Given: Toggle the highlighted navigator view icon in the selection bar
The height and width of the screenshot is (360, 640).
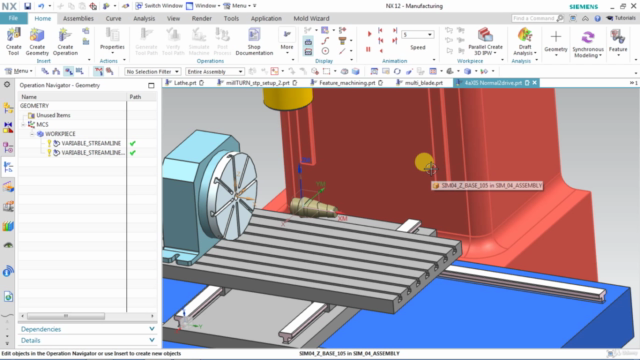Looking at the screenshot, I should pos(69,71).
